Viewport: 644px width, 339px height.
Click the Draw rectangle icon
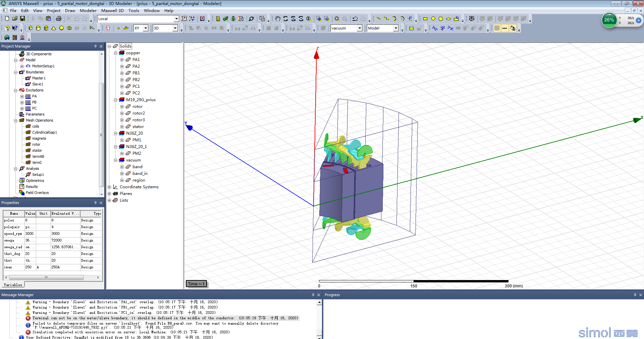click(425, 19)
